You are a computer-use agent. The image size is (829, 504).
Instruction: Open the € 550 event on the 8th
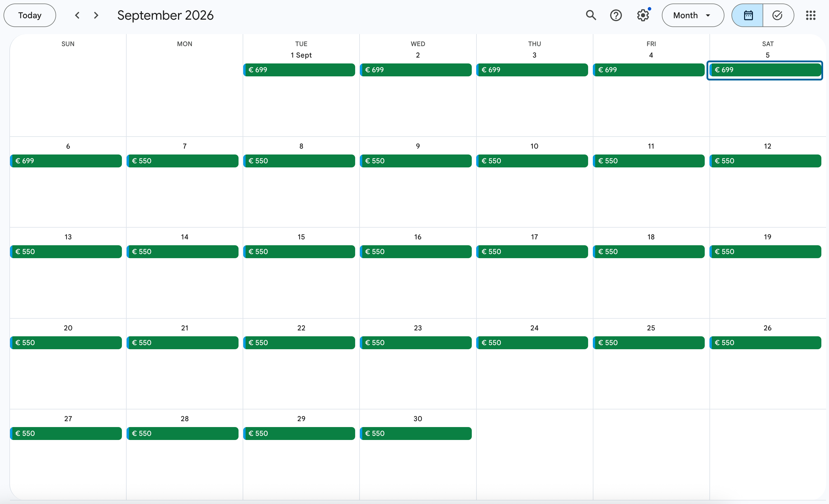click(x=299, y=161)
